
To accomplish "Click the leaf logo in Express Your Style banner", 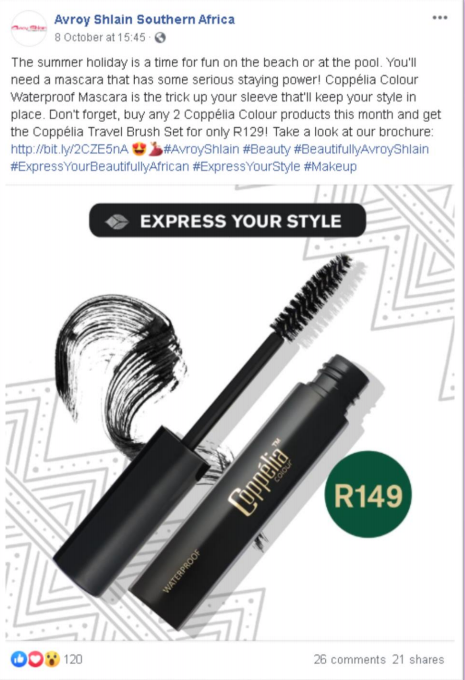I will pyautogui.click(x=117, y=222).
